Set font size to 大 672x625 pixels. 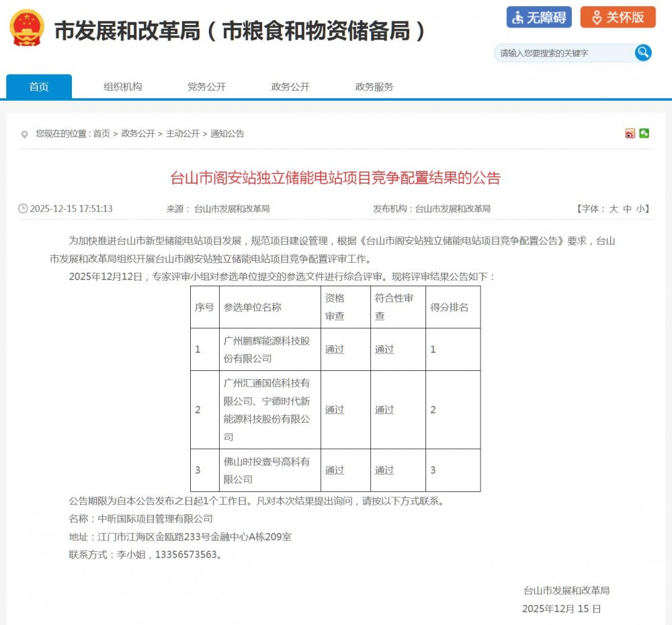coord(613,209)
